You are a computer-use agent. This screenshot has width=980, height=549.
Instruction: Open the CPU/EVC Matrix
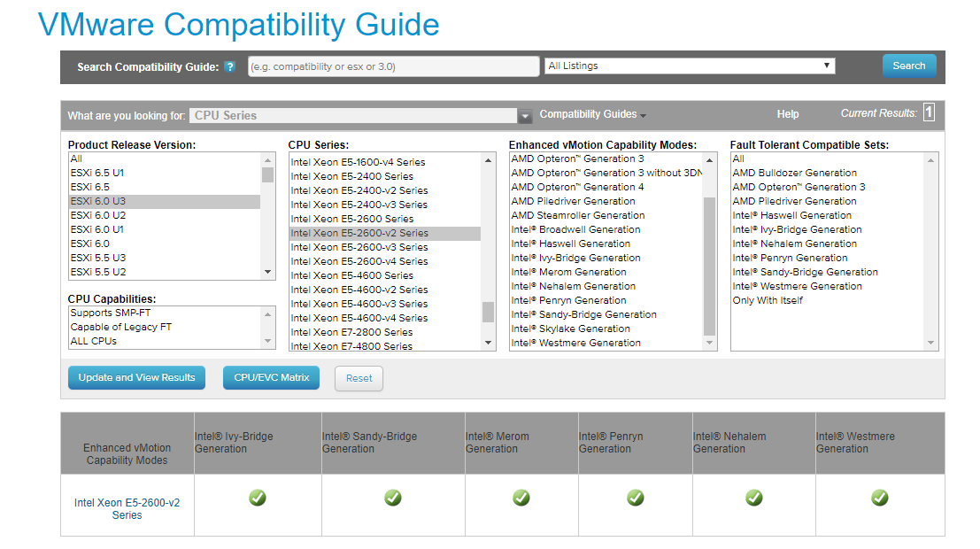click(272, 378)
